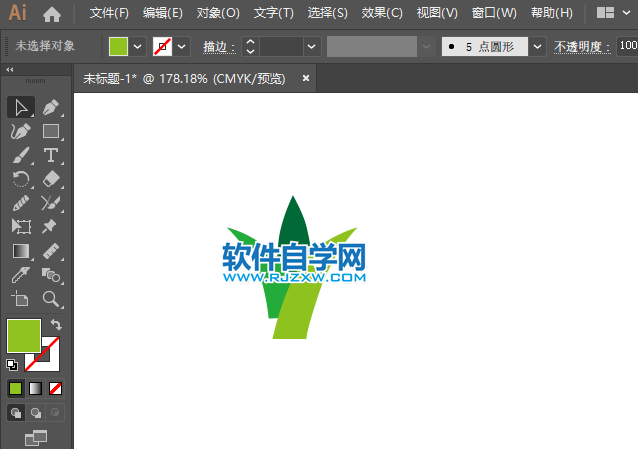Enable Draw Behind mode
The image size is (638, 449).
coord(36,413)
